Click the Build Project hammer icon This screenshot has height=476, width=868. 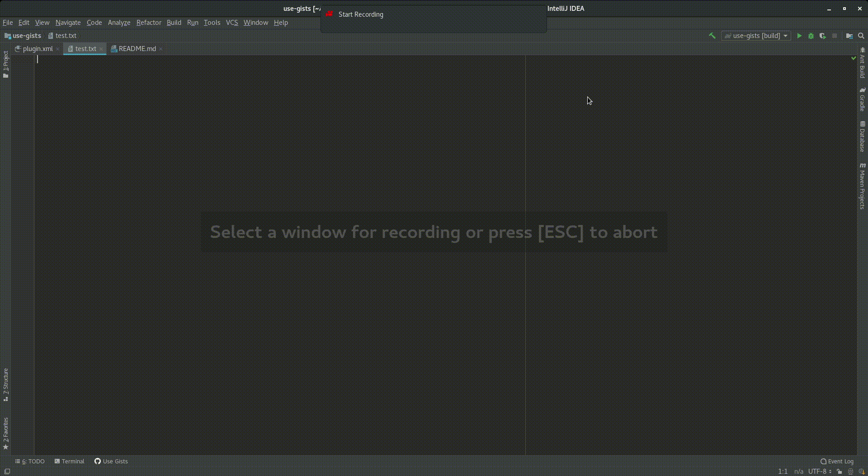[712, 36]
